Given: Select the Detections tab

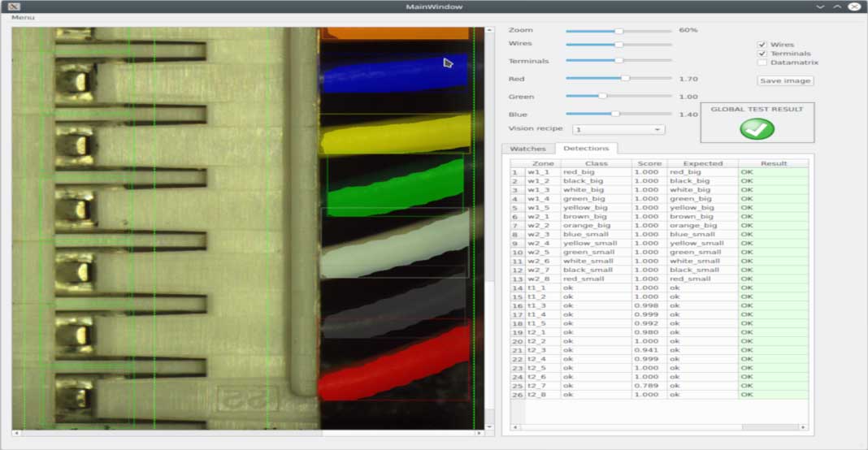Looking at the screenshot, I should click(x=586, y=149).
